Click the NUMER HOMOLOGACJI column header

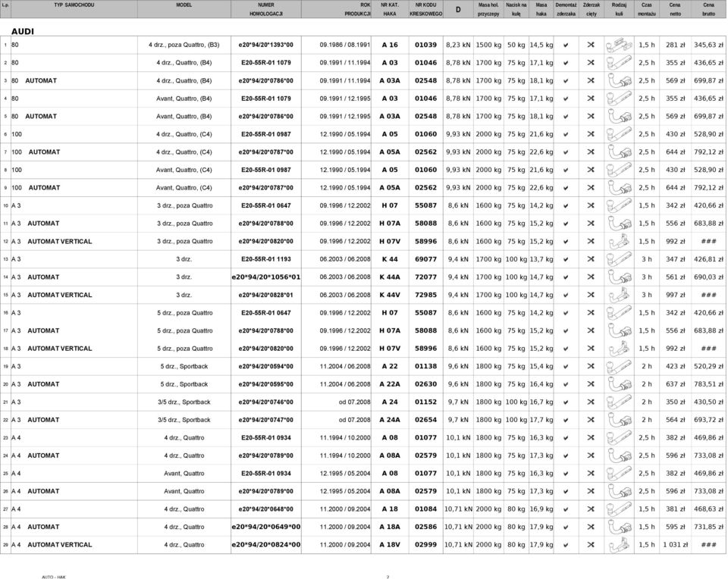click(x=266, y=9)
